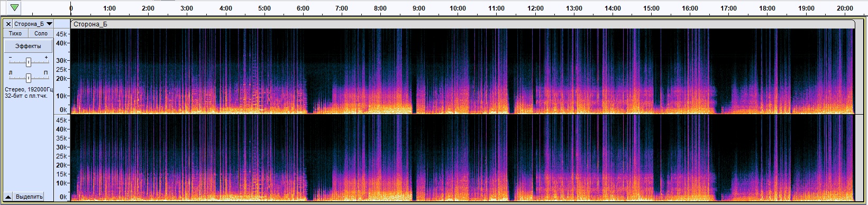This screenshot has height=205, width=868.
Task: Click the 2:00 mark on the time ruler
Action: [x=148, y=8]
